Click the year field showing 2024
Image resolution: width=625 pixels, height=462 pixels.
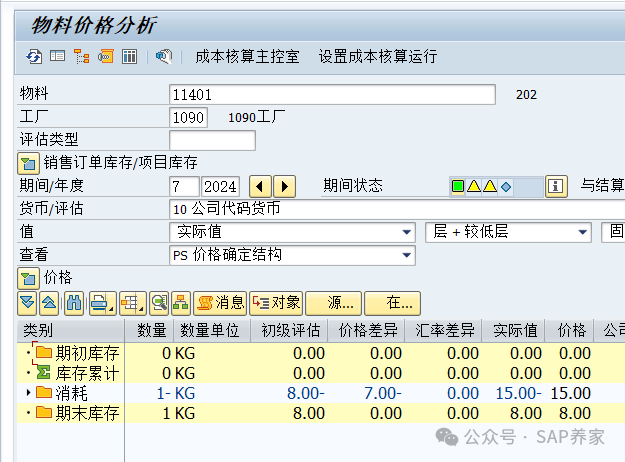(220, 186)
